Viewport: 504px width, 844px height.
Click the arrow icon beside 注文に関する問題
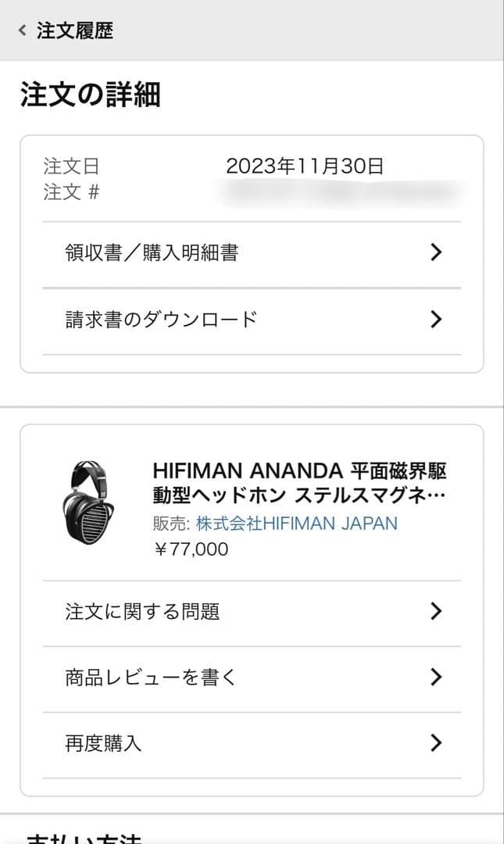tap(437, 612)
